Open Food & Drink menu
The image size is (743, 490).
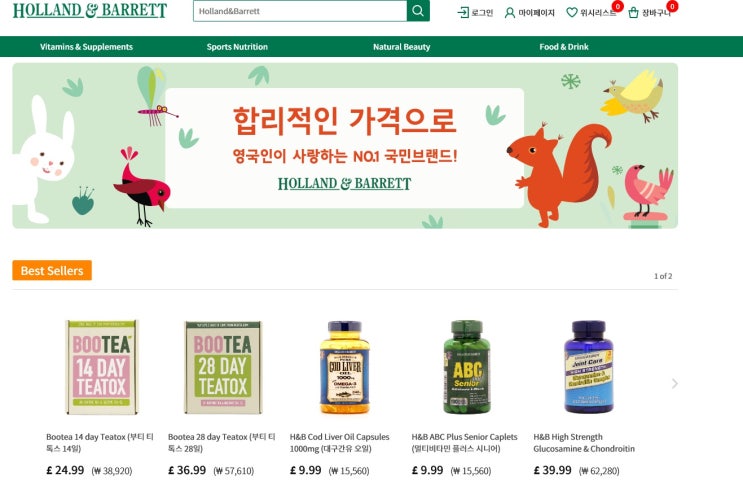[x=564, y=47]
